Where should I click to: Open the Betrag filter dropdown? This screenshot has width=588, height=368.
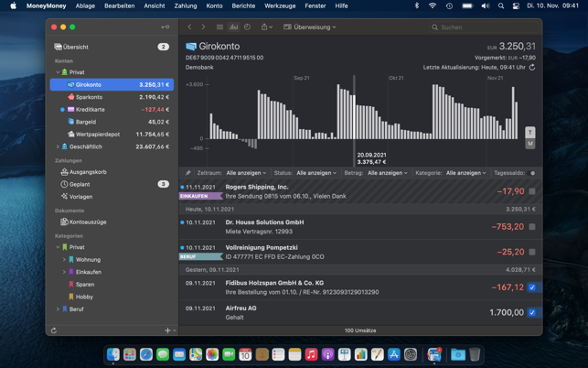point(388,173)
